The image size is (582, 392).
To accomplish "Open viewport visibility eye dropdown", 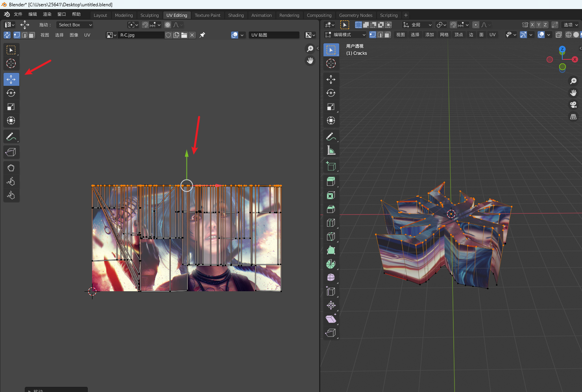I will click(511, 35).
